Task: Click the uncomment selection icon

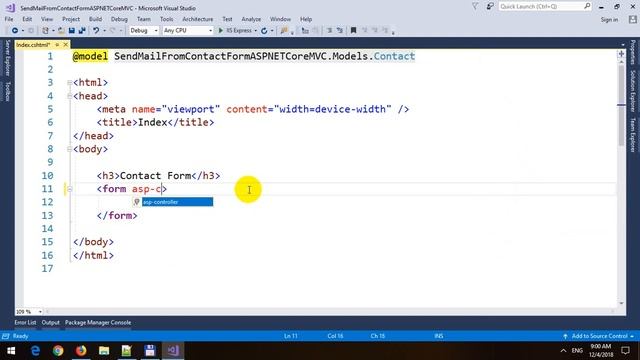Action: (x=340, y=31)
